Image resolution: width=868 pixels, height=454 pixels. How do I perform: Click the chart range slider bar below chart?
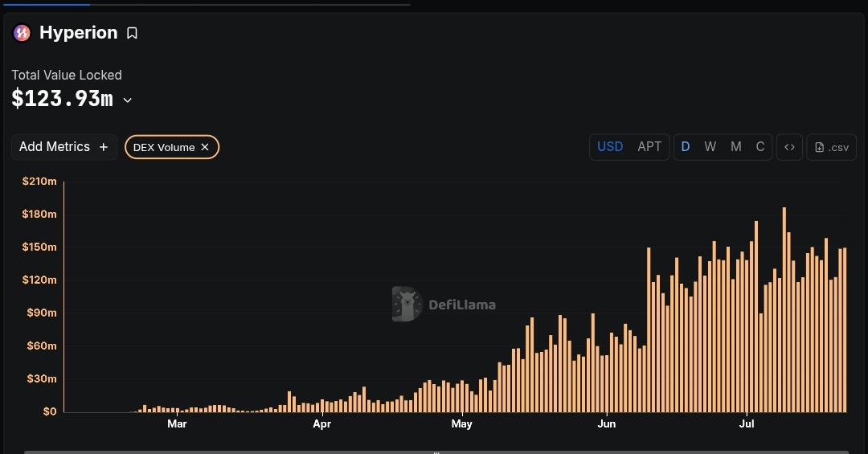coord(436,452)
